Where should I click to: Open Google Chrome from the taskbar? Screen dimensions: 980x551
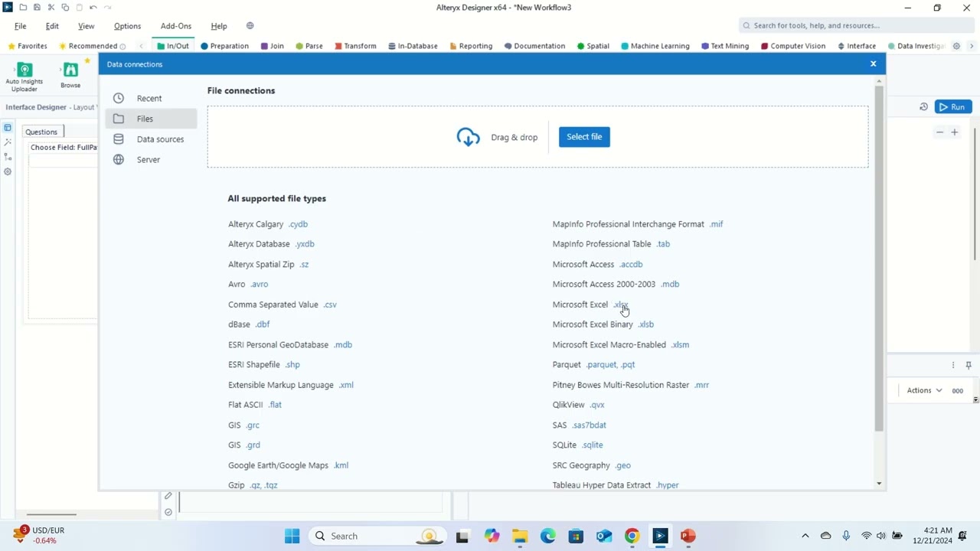click(x=632, y=536)
